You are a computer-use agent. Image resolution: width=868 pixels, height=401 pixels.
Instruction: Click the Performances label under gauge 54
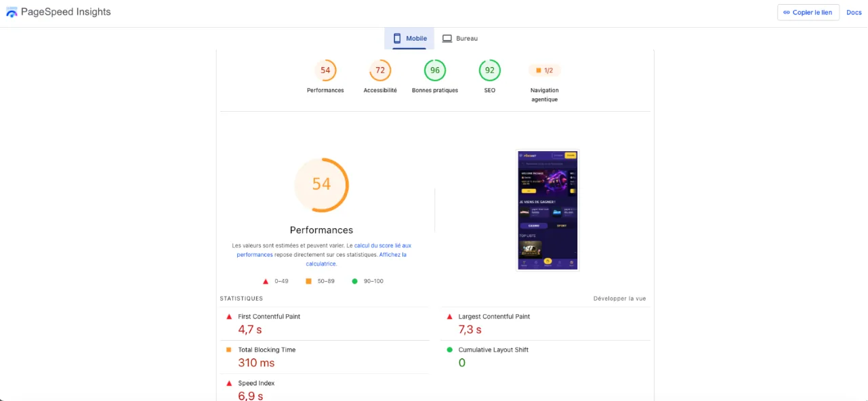[325, 90]
